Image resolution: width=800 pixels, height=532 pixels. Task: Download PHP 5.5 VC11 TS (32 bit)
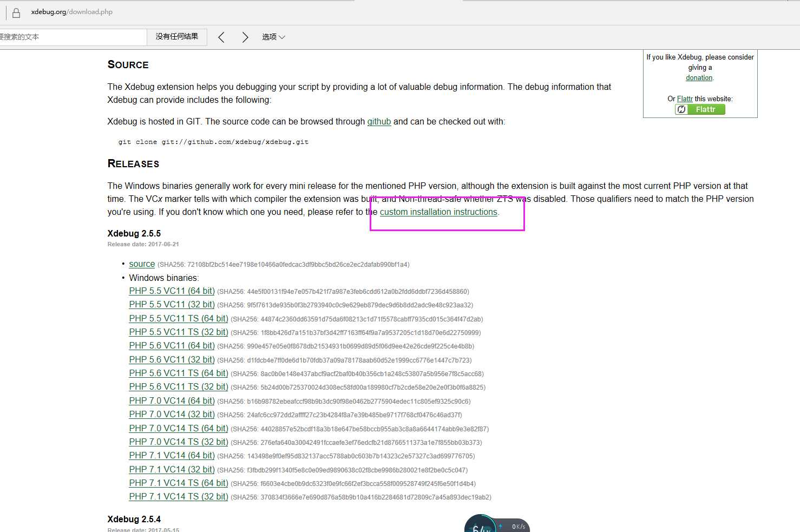(179, 332)
